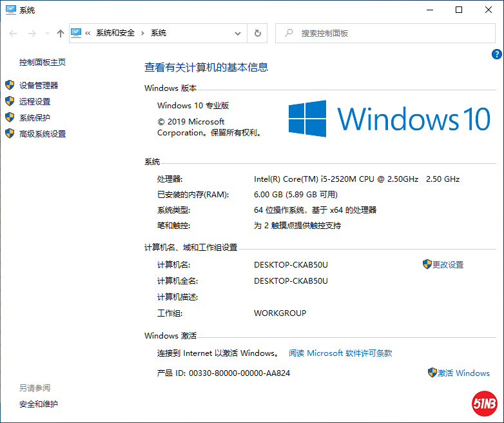This screenshot has width=504, height=423.
Task: Maximize the System window
Action: [x=459, y=10]
